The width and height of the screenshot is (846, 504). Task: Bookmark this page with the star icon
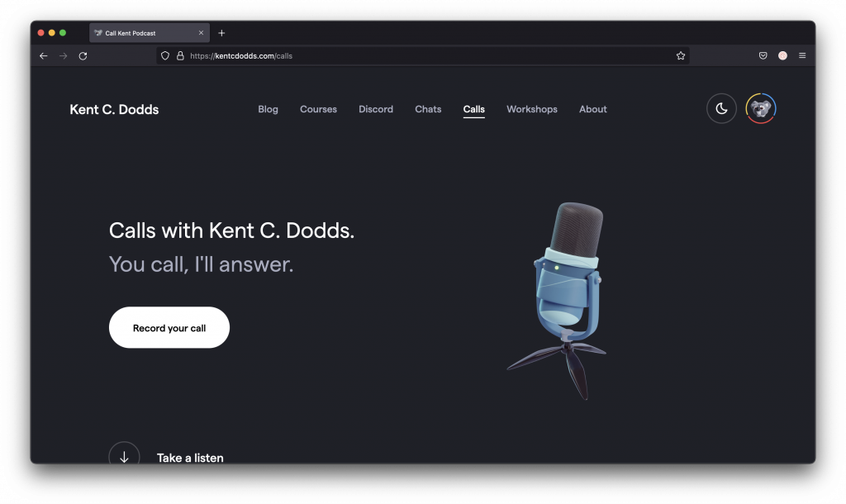pyautogui.click(x=681, y=56)
